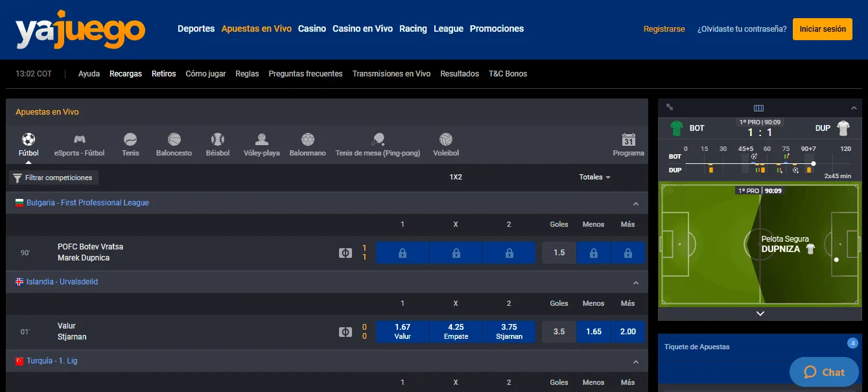Click ¿Olvidaste tu contraseña? link

(742, 29)
